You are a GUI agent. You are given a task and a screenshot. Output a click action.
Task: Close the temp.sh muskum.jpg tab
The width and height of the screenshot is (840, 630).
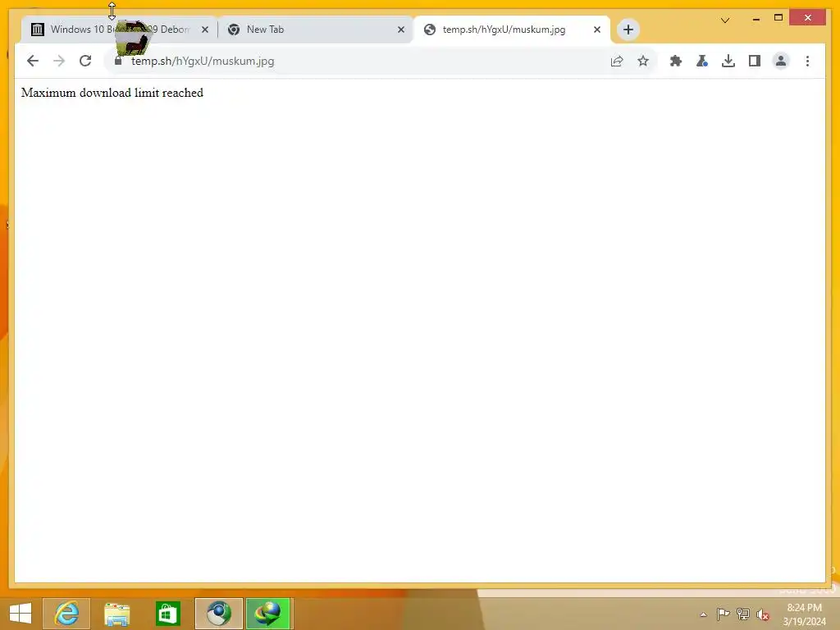[x=597, y=30]
